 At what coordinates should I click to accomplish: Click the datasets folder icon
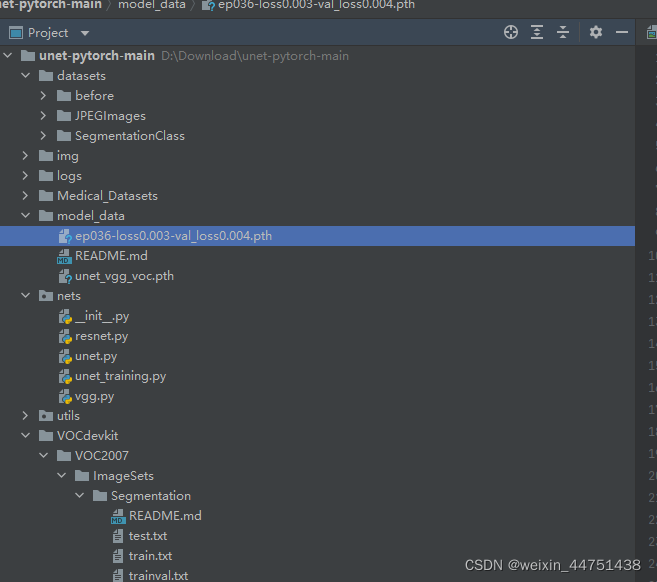46,76
